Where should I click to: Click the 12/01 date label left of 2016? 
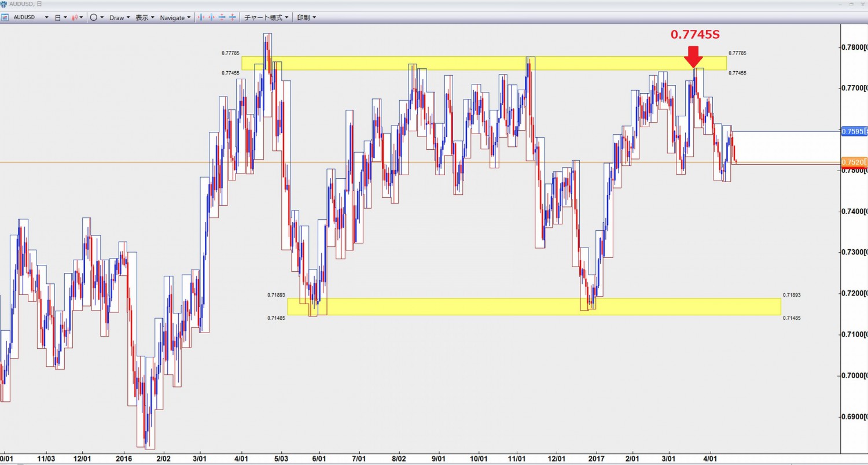pos(82,457)
